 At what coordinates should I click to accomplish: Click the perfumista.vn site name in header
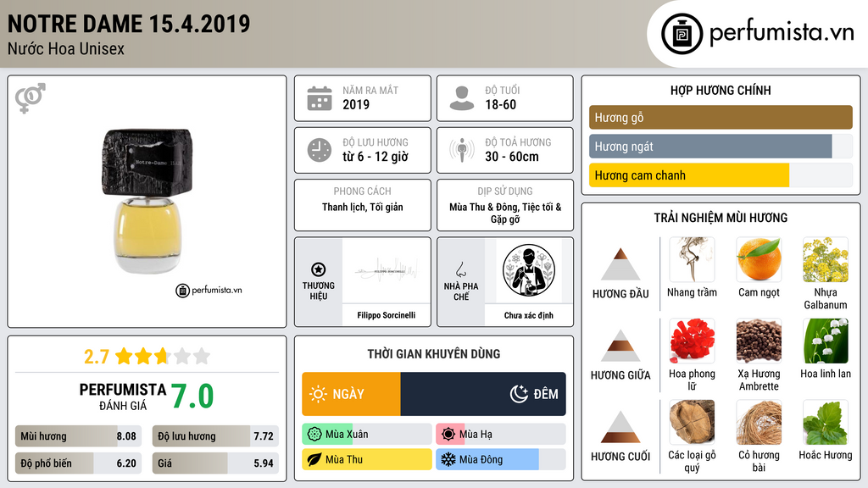(x=782, y=33)
